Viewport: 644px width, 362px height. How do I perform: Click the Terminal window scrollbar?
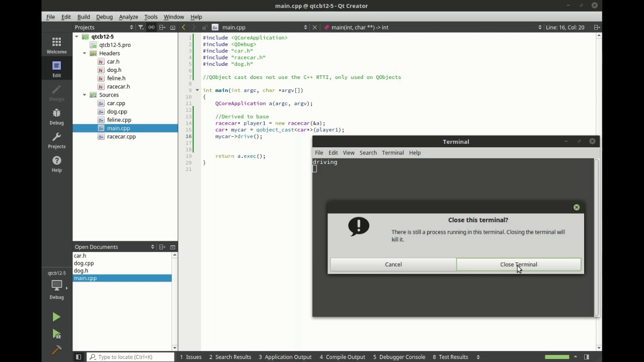tap(597, 237)
